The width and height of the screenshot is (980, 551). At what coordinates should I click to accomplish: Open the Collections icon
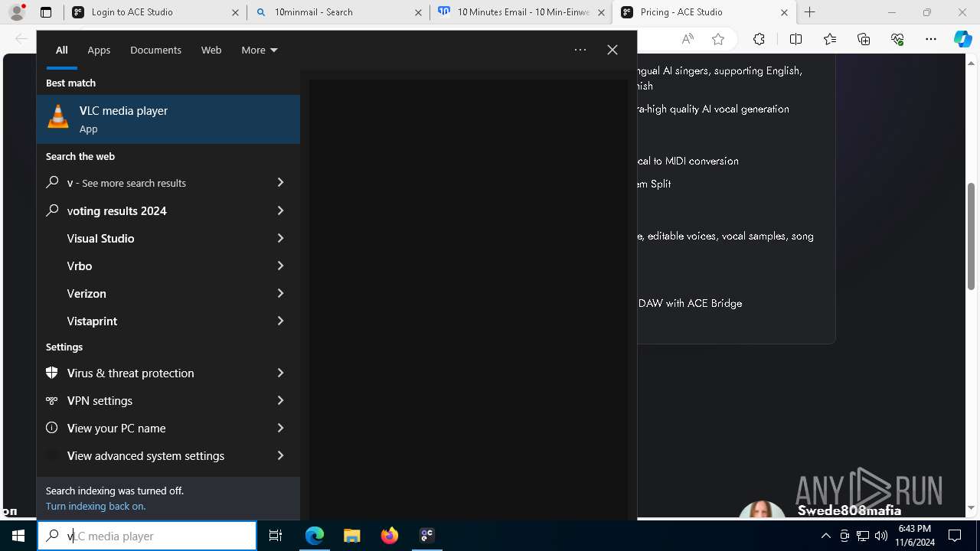[864, 39]
